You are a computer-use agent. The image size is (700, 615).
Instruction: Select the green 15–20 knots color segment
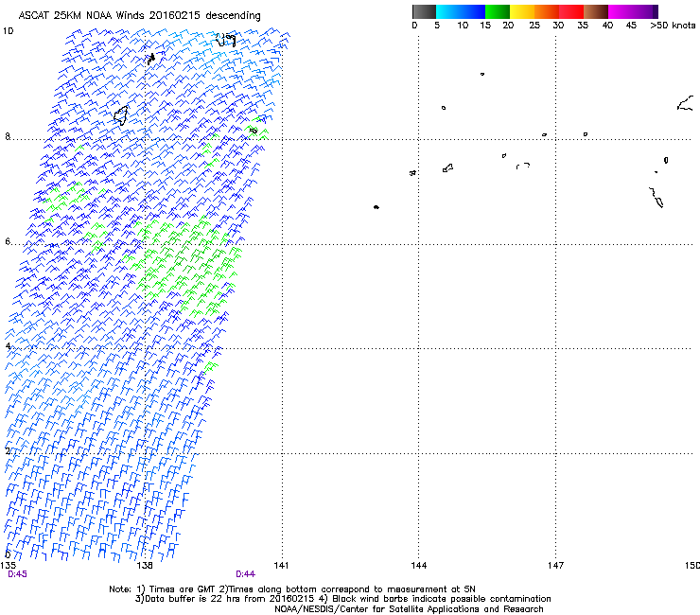point(498,11)
